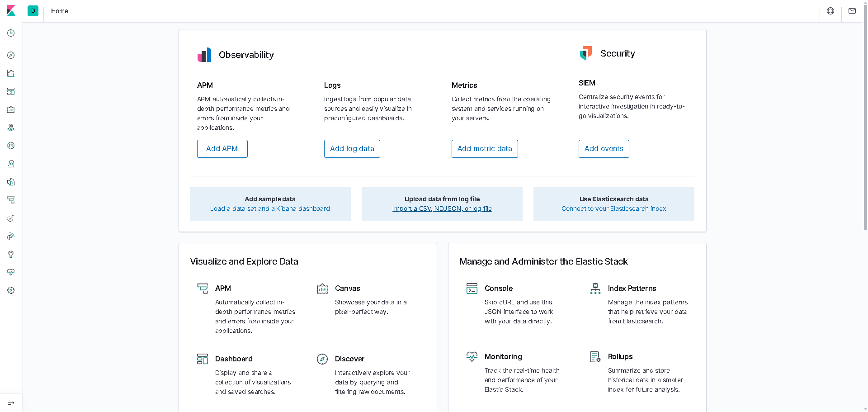Expand the collapsed navigation menu
The width and height of the screenshot is (868, 412).
(11, 403)
